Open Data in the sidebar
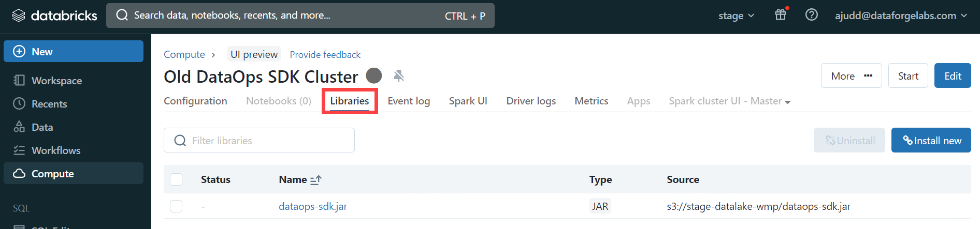The width and height of the screenshot is (980, 229). pyautogui.click(x=74, y=127)
